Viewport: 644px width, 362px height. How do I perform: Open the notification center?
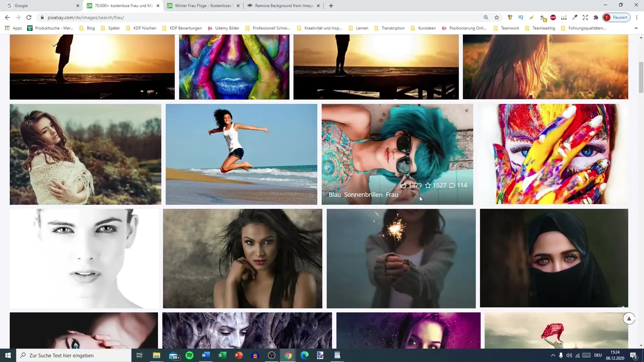pyautogui.click(x=633, y=355)
